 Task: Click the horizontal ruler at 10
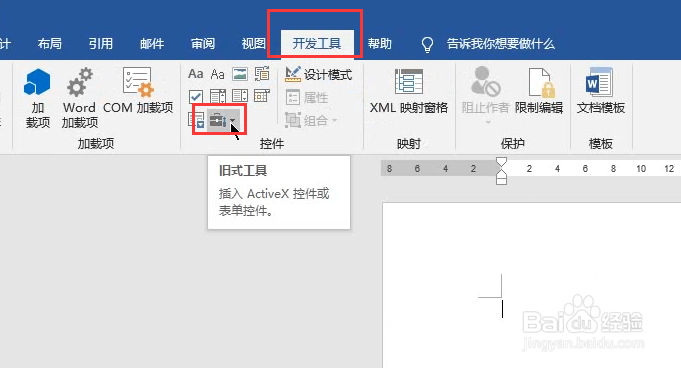click(x=641, y=169)
